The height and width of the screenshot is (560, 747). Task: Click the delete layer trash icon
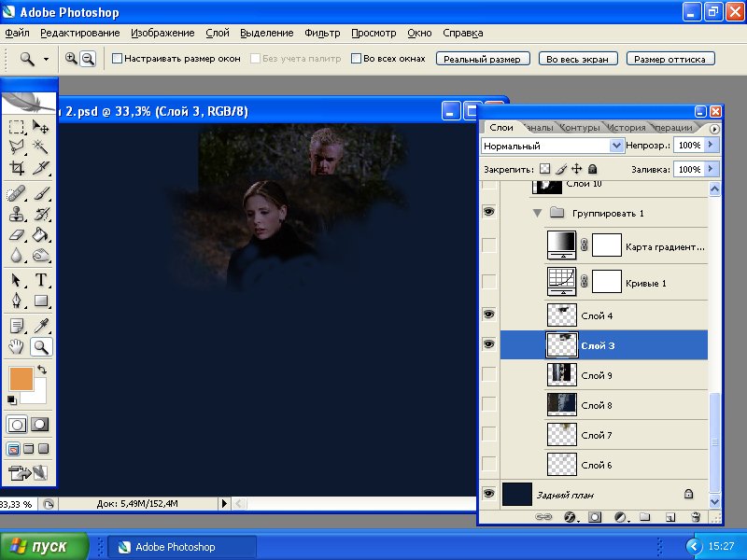(695, 516)
